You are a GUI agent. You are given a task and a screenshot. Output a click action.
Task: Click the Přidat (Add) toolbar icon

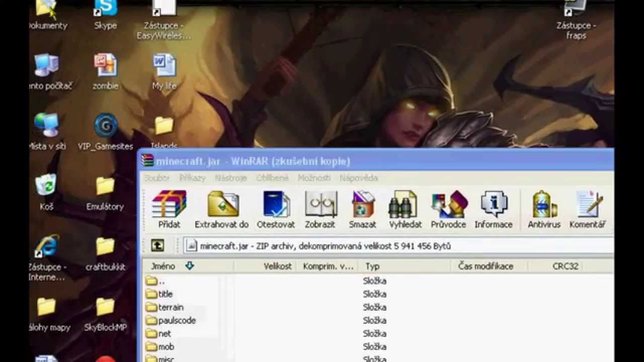169,210
